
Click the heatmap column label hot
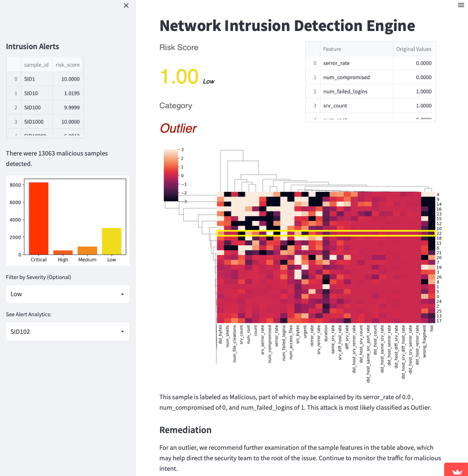[432, 328]
